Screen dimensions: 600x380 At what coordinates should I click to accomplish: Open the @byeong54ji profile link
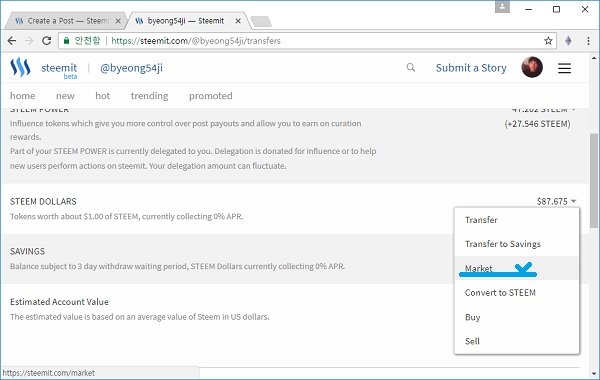131,68
